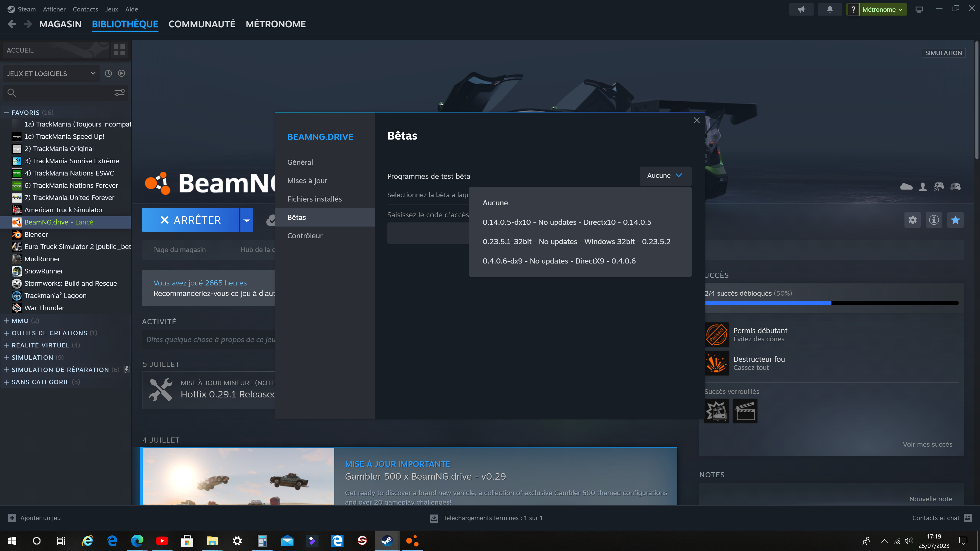Image resolution: width=980 pixels, height=551 pixels.
Task: Open the Métronome account dropdown
Action: (883, 9)
